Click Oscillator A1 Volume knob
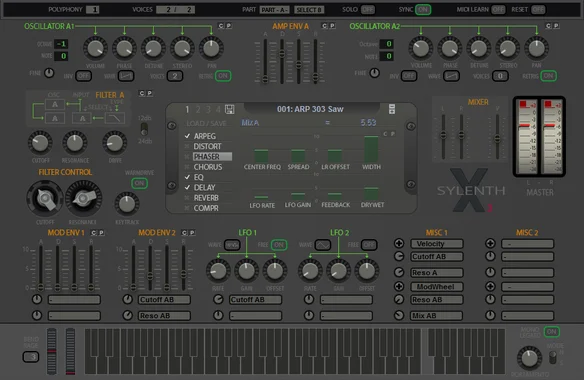The height and width of the screenshot is (380, 584). 95,48
